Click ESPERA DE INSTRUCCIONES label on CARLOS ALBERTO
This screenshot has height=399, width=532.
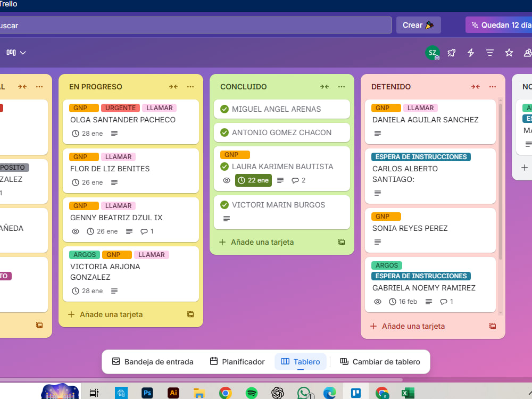(x=421, y=157)
